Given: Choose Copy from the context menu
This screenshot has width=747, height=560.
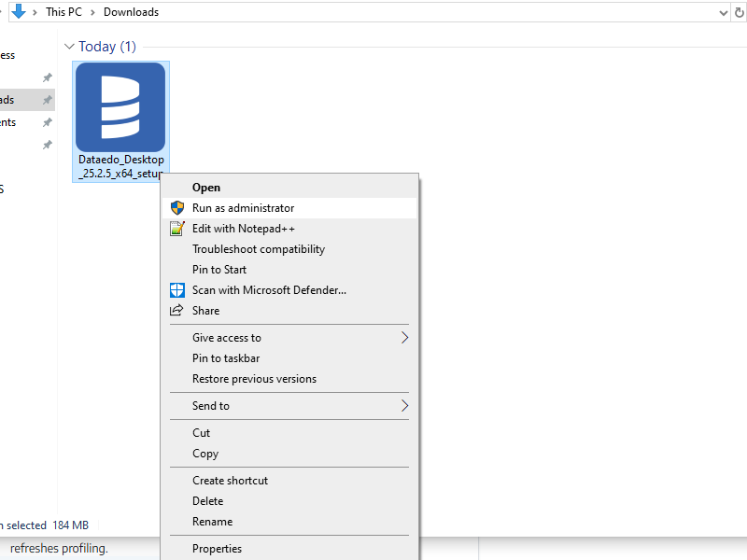Looking at the screenshot, I should point(289,454).
